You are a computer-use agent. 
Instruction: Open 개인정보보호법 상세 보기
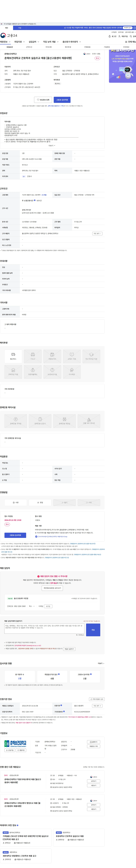[52, 588]
